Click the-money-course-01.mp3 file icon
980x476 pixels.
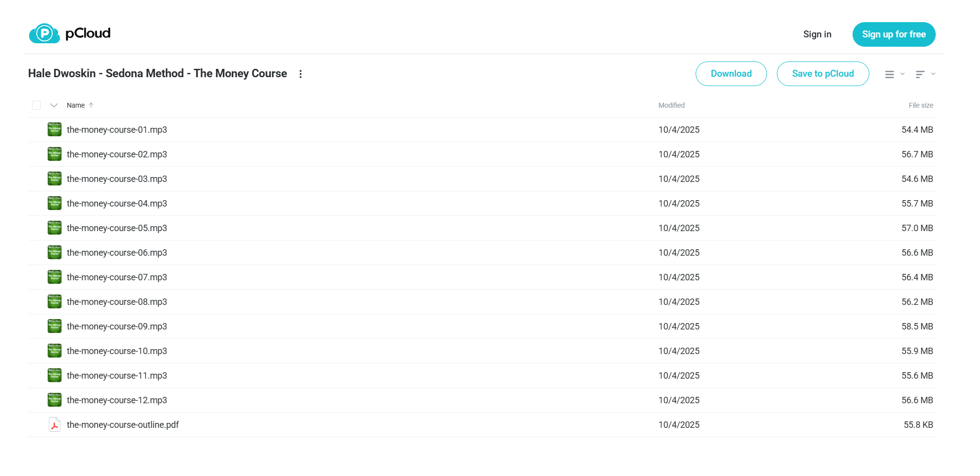coord(55,129)
